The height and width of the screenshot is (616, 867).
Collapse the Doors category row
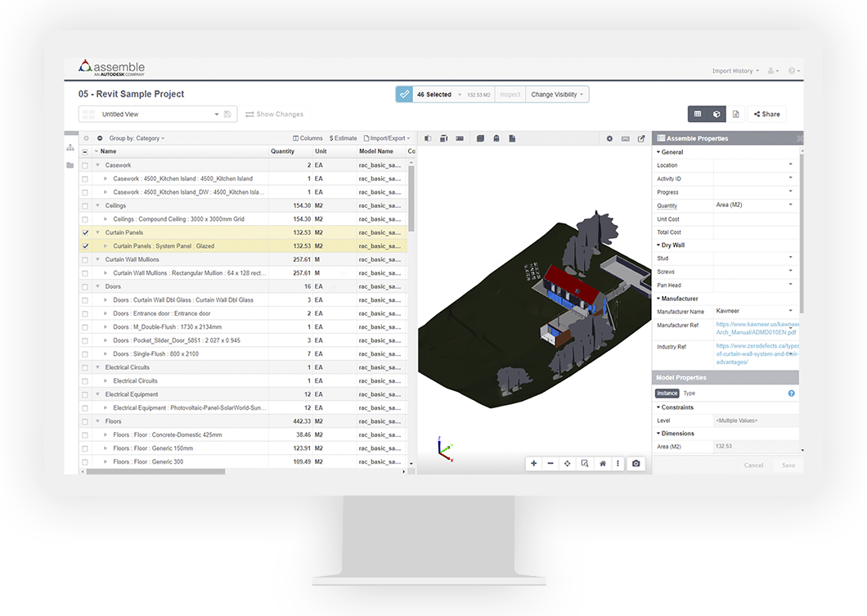coord(98,286)
